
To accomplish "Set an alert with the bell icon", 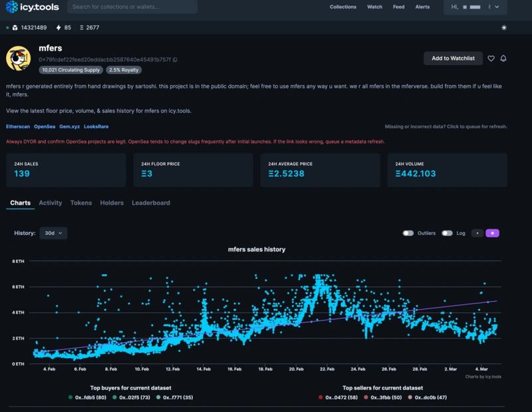I will [x=503, y=59].
